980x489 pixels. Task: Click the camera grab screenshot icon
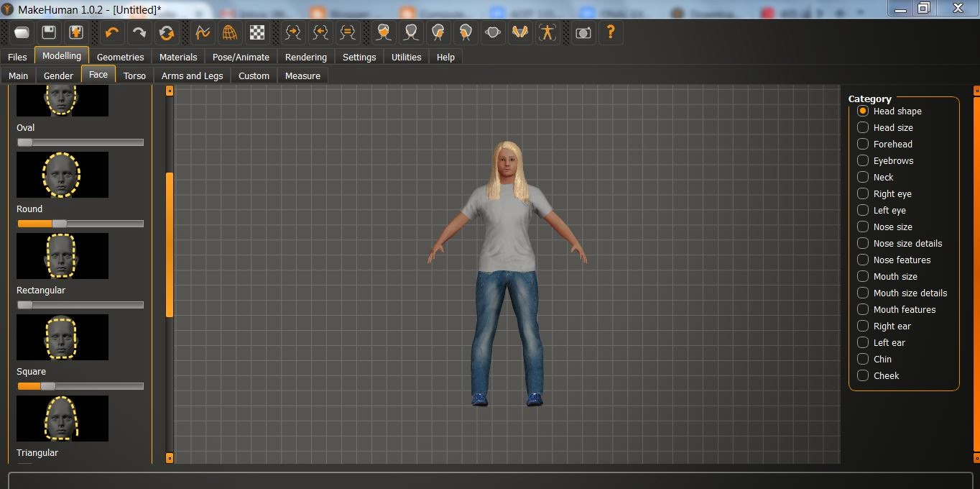583,32
